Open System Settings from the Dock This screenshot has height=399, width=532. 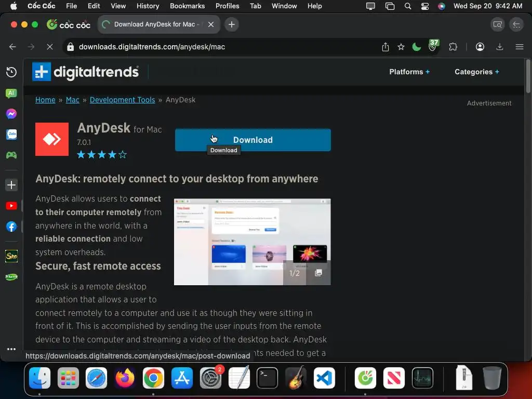[x=211, y=378]
